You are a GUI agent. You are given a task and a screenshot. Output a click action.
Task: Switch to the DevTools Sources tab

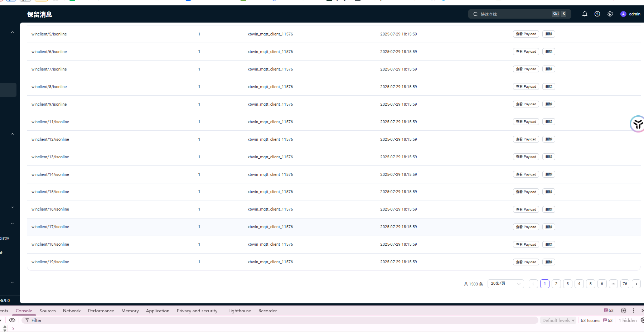[x=48, y=311]
